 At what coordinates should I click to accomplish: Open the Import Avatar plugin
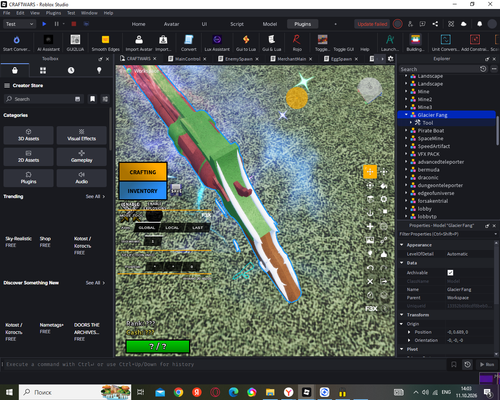pos(139,43)
